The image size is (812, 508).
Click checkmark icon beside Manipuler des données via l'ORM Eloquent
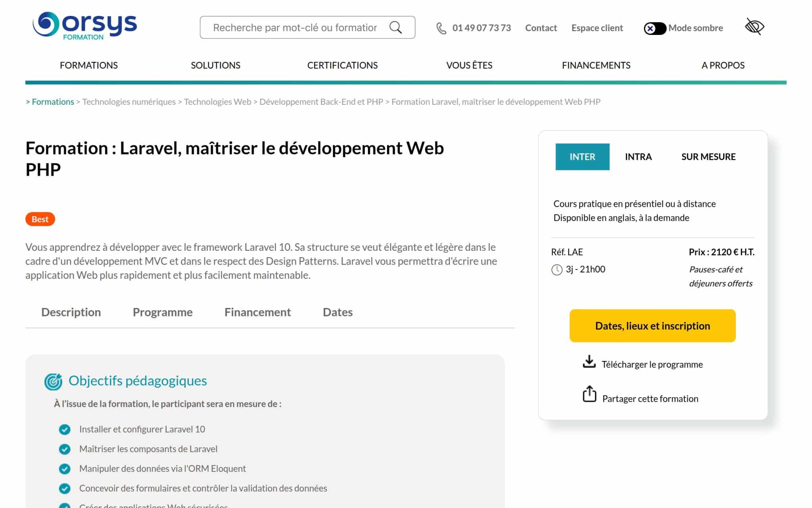coord(65,469)
